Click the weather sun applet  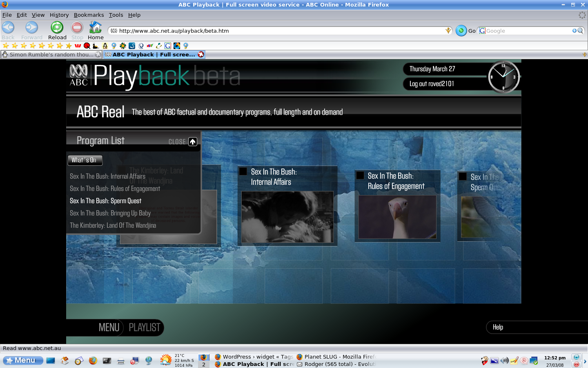click(166, 360)
